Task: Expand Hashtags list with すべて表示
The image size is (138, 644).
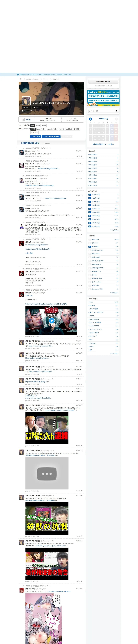Action: coord(114,353)
